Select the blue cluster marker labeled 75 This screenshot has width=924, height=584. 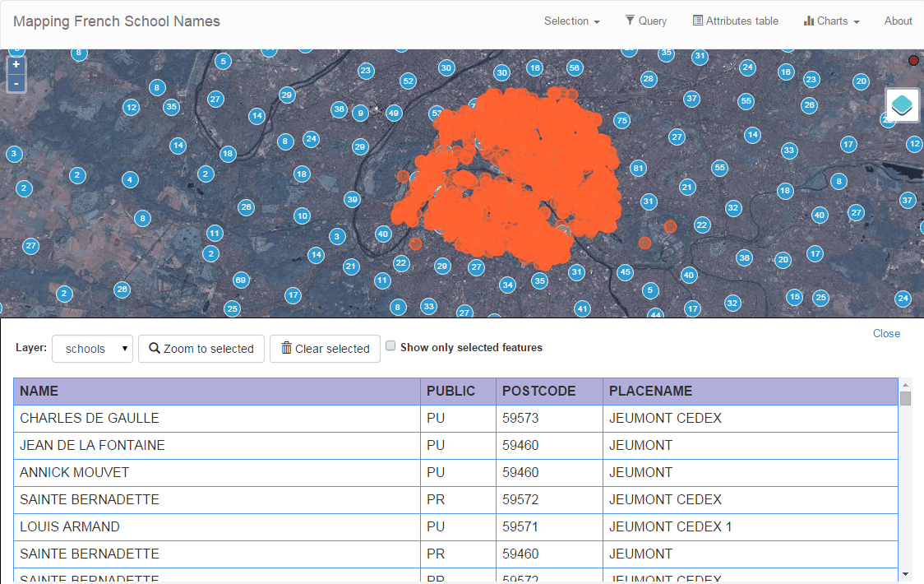621,121
